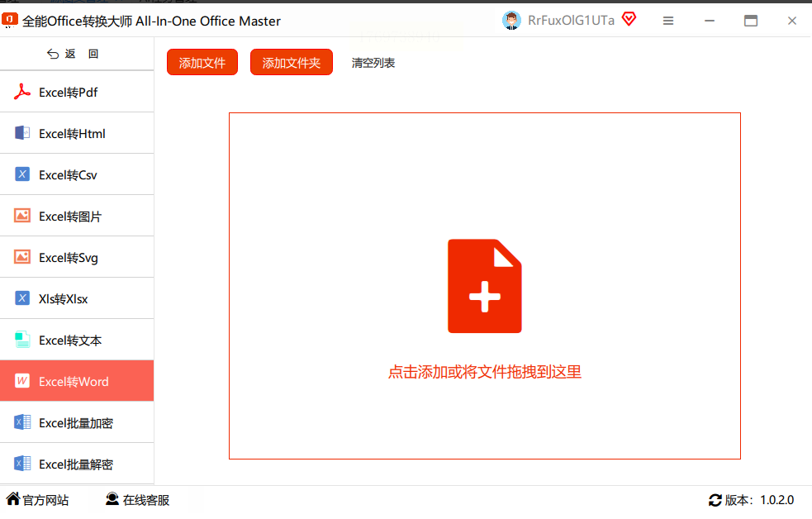
Task: Click the red VIP diamond icon
Action: [629, 20]
